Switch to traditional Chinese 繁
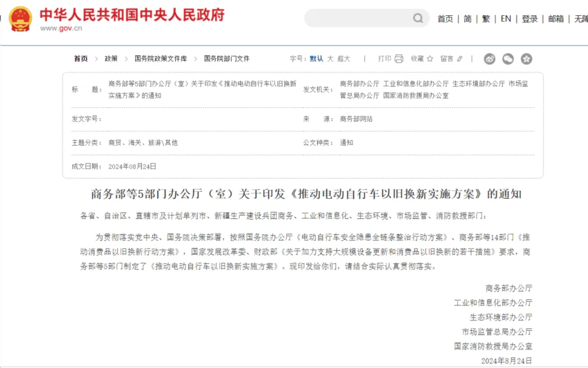The width and height of the screenshot is (588, 368). click(x=486, y=19)
